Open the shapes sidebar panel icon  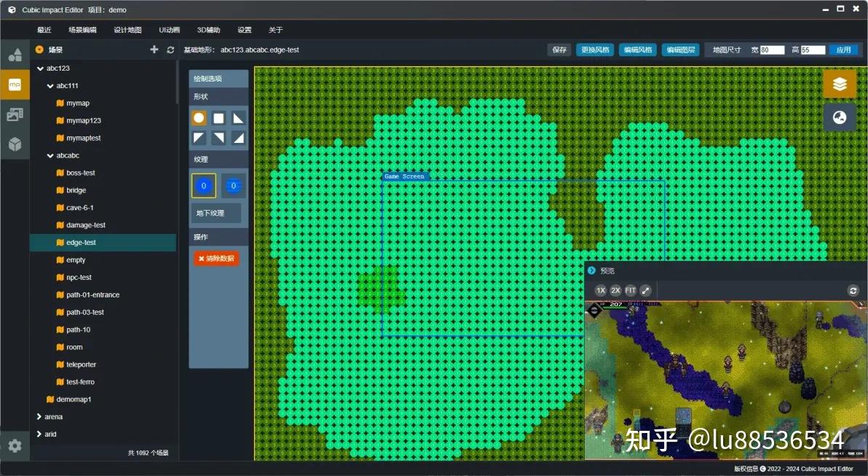coord(15,55)
